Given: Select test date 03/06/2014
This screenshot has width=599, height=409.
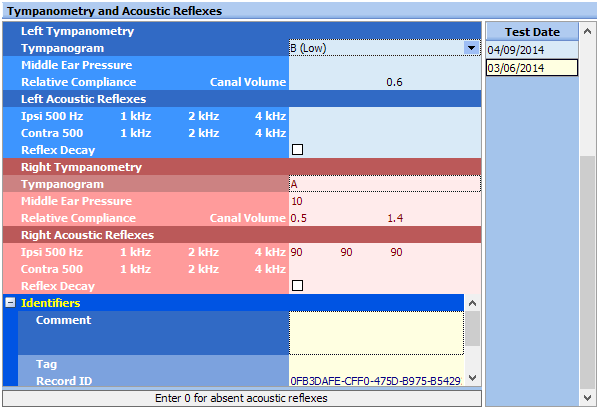Looking at the screenshot, I should pos(532,68).
